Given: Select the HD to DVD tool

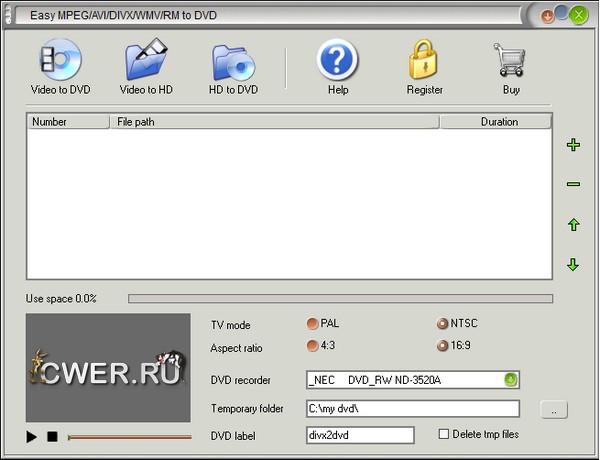Looking at the screenshot, I should point(233,63).
